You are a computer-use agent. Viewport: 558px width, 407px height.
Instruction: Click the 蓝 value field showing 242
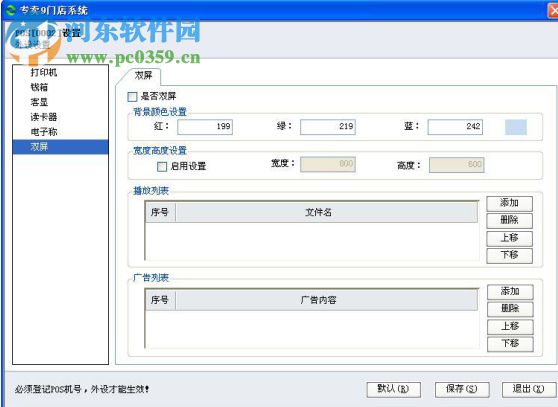pyautogui.click(x=455, y=127)
